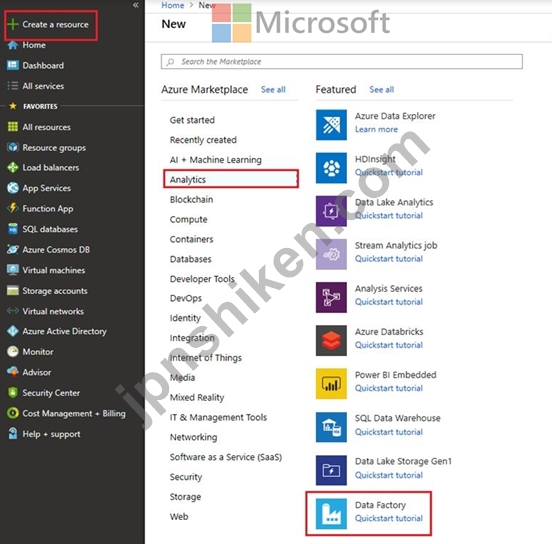Click the Azure Active Directory diamond icon
This screenshot has height=544, width=552.
pos(13,331)
